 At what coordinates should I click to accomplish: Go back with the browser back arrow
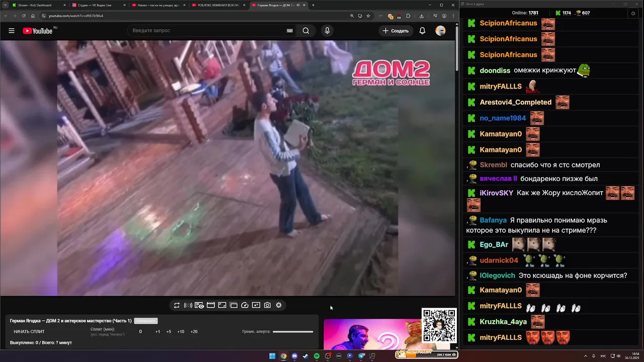click(6, 16)
